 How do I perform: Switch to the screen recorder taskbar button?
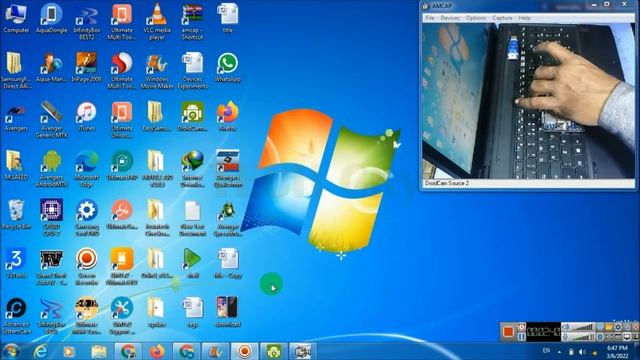point(244,351)
